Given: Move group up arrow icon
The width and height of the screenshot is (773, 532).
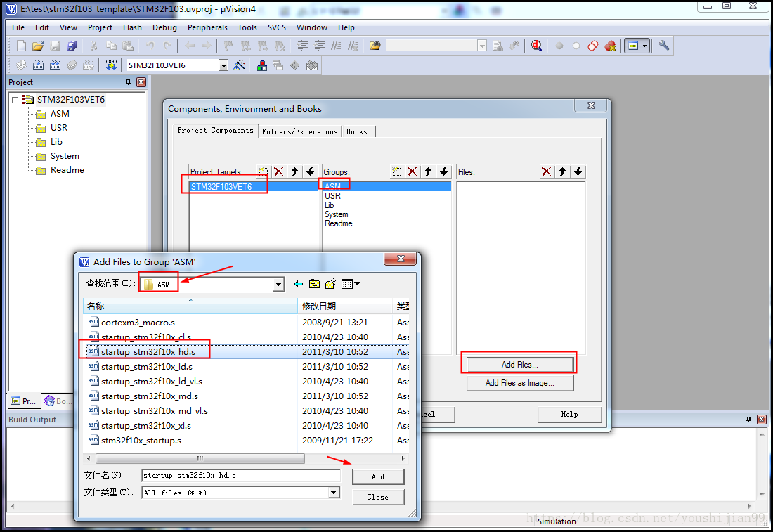Looking at the screenshot, I should 429,171.
